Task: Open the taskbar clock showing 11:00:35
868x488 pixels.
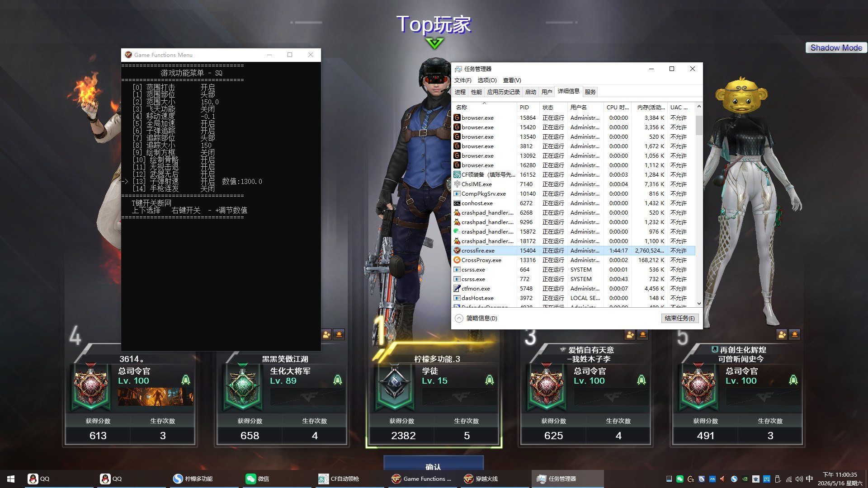Action: pos(840,479)
